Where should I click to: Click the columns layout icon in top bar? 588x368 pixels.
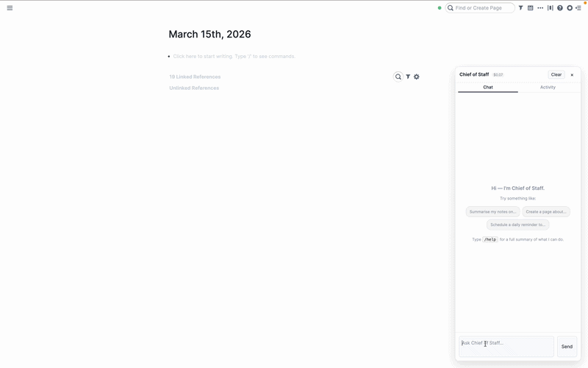click(x=550, y=8)
